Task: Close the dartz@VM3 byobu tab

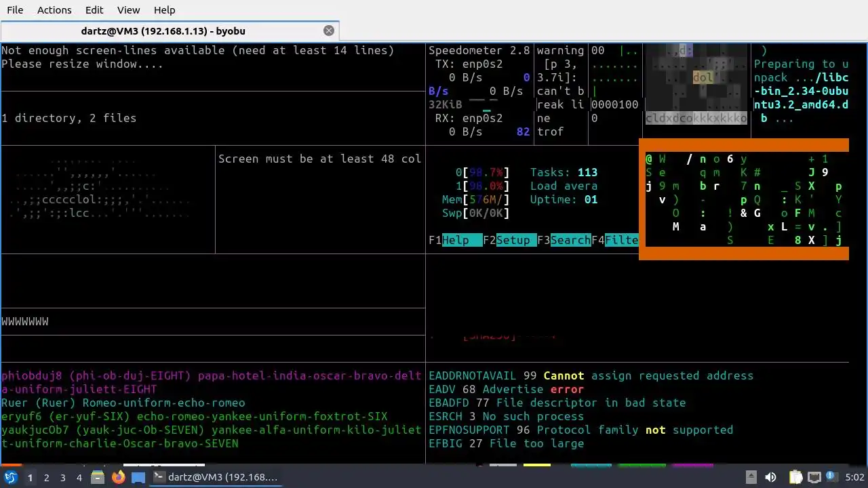Action: [329, 31]
